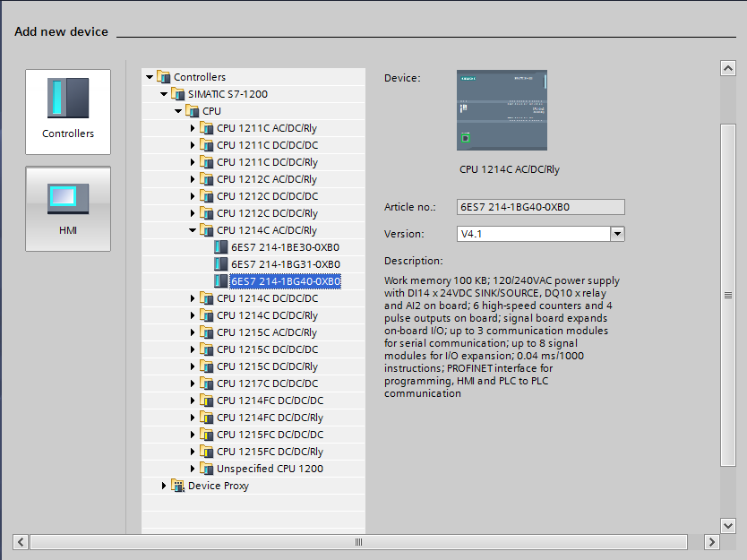This screenshot has width=747, height=560.
Task: Expand CPU 1217C DC/DC/DC folder
Action: (x=193, y=383)
